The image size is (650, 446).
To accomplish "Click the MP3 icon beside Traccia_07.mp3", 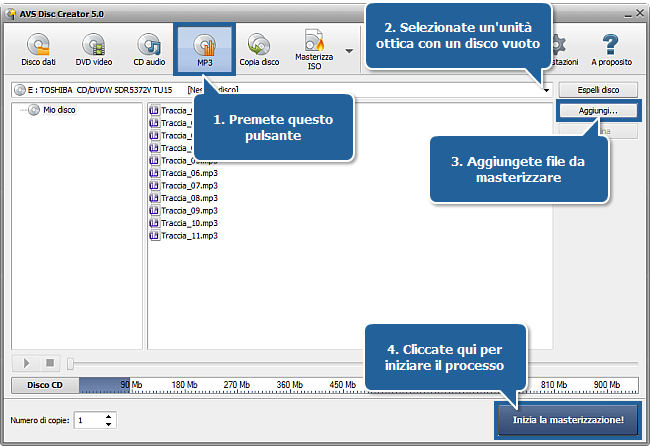I will coord(154,185).
